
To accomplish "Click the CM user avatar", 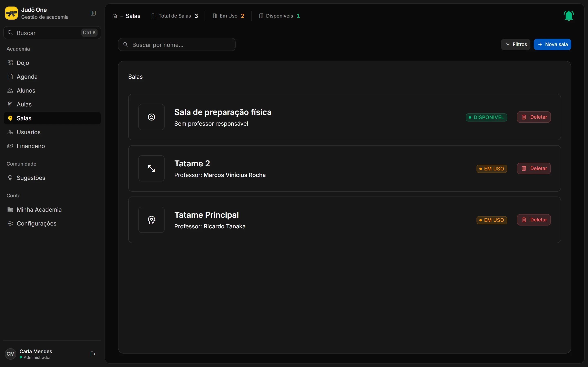I will 10,354.
